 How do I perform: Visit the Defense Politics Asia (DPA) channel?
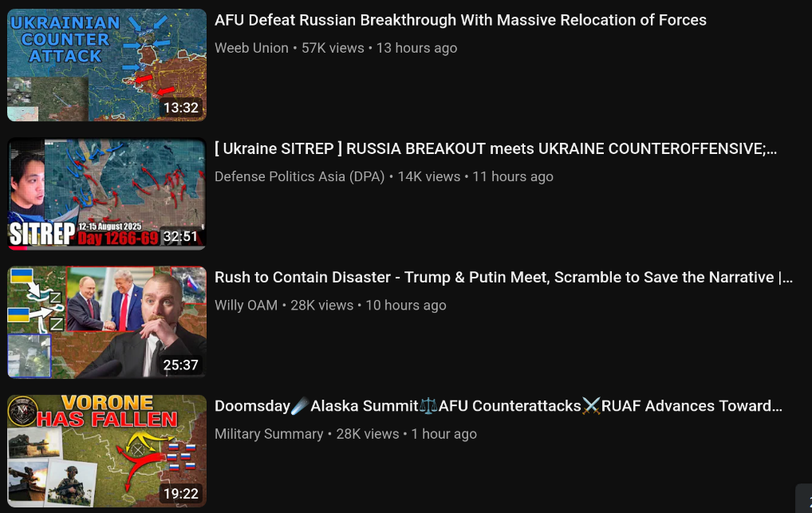pos(299,176)
